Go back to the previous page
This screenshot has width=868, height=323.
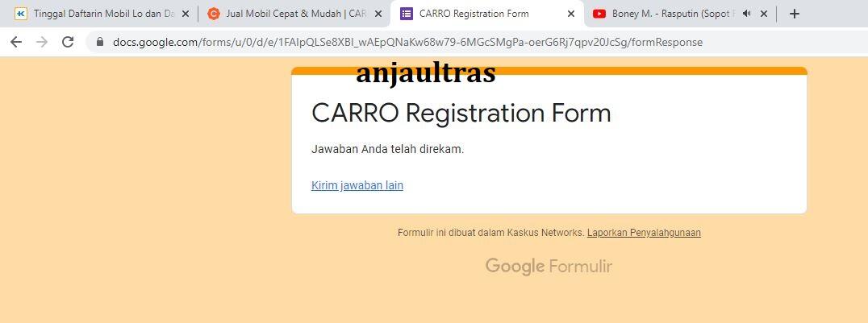click(16, 42)
